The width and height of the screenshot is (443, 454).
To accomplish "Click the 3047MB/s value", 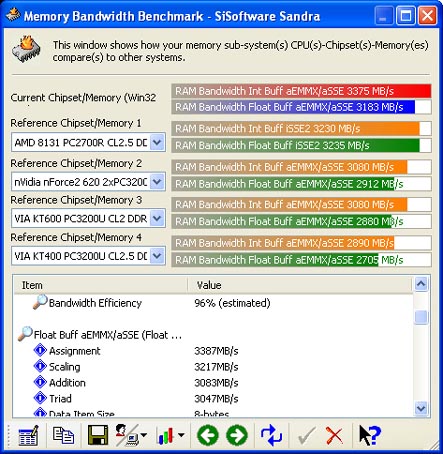I will 216,398.
